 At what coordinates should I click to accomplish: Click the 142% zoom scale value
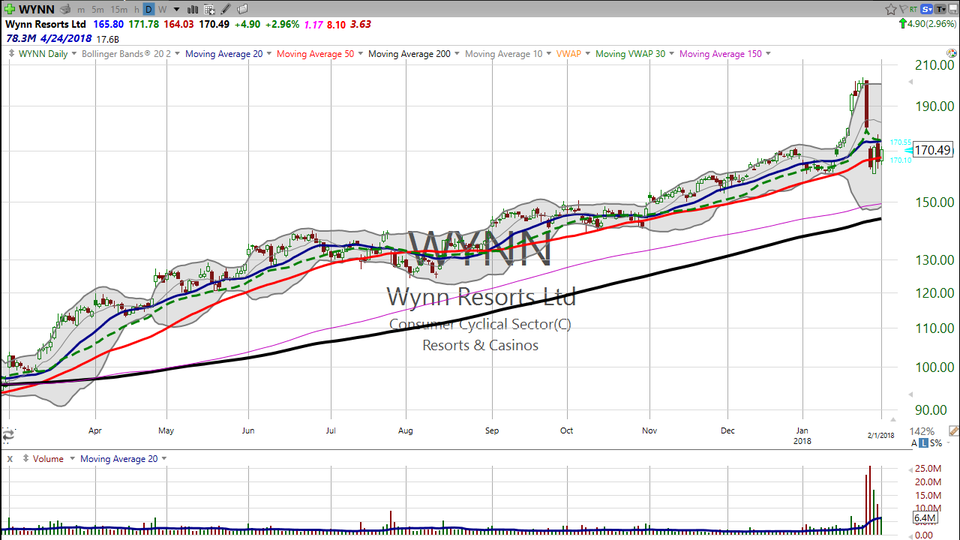click(922, 431)
